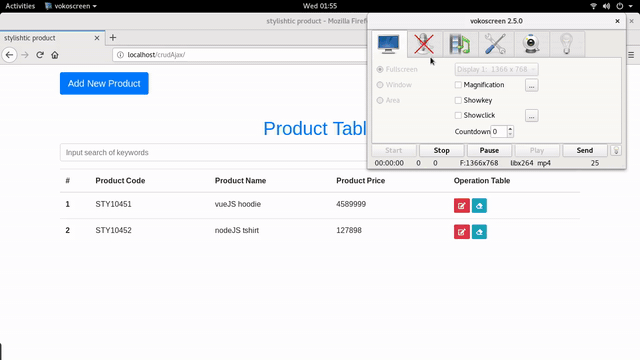This screenshot has width=640, height=360.
Task: Click the Operation Table column header
Action: 482,181
